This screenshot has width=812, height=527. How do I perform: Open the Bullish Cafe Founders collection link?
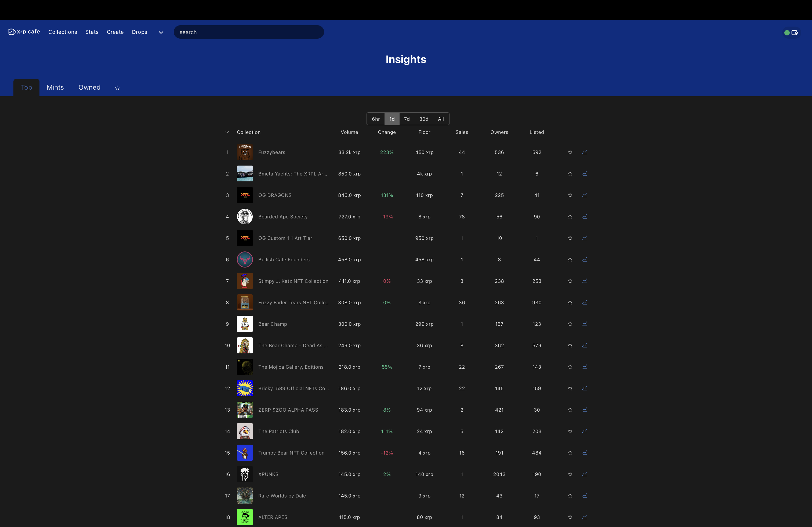coord(284,259)
